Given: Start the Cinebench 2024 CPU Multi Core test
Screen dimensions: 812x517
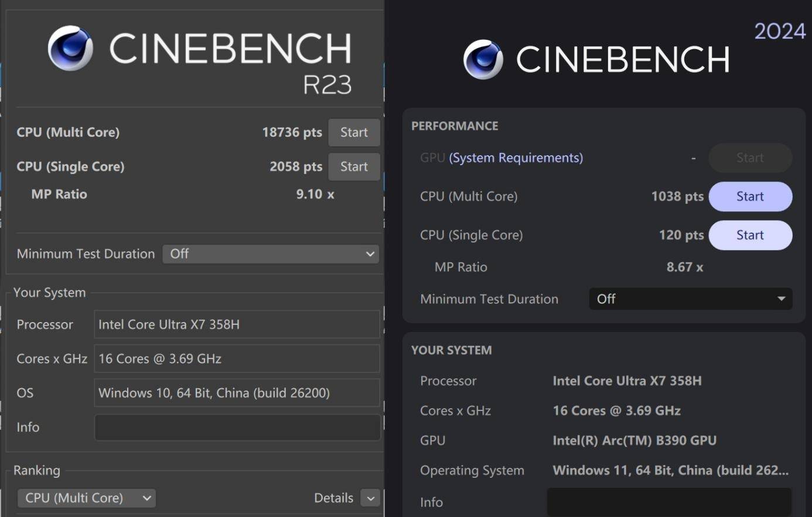Looking at the screenshot, I should [x=750, y=196].
